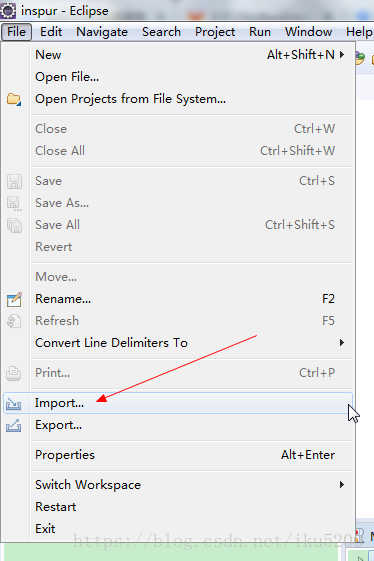This screenshot has height=561, width=374.
Task: Open the Edit menu
Action: point(51,32)
